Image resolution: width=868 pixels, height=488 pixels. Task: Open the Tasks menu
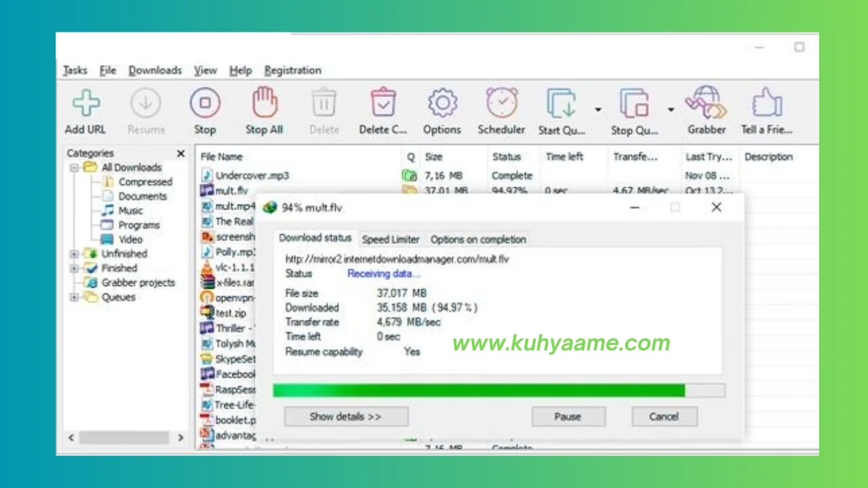point(75,70)
